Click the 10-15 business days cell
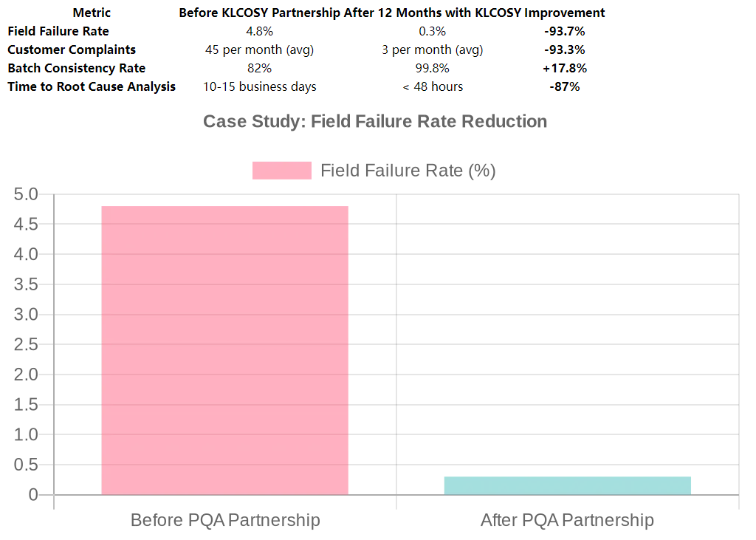The image size is (756, 540). pos(260,86)
